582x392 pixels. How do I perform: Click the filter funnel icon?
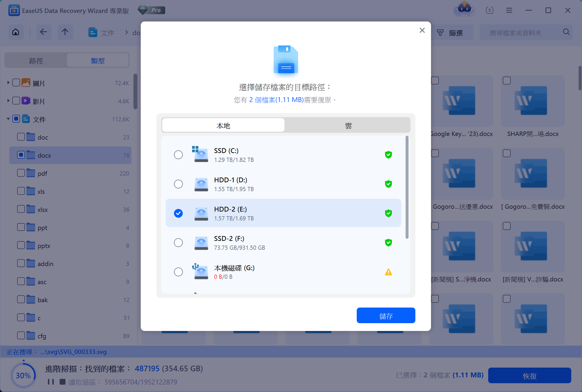[x=440, y=33]
